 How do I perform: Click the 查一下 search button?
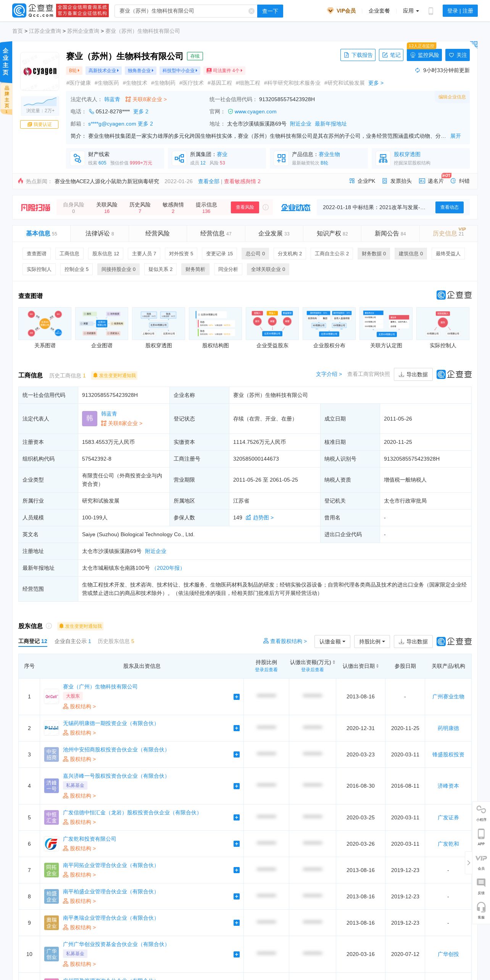(270, 11)
